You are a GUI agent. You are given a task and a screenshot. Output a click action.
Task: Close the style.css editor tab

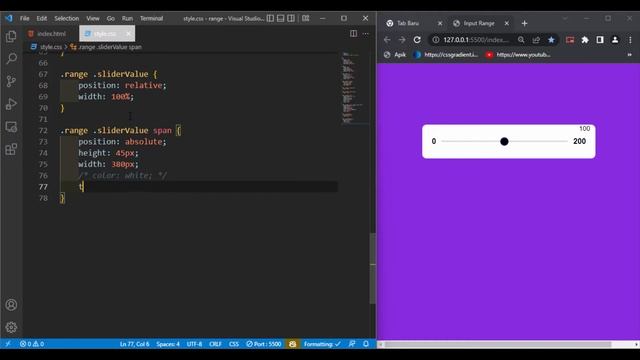128,33
